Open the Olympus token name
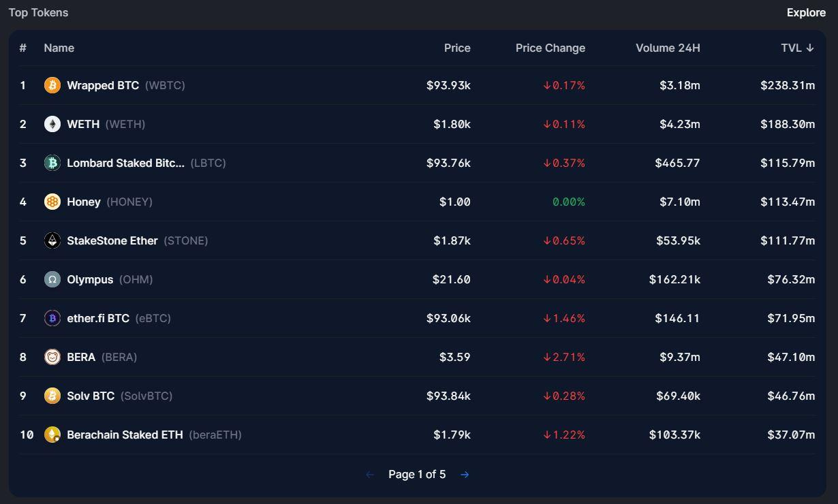The image size is (838, 504). (90, 279)
